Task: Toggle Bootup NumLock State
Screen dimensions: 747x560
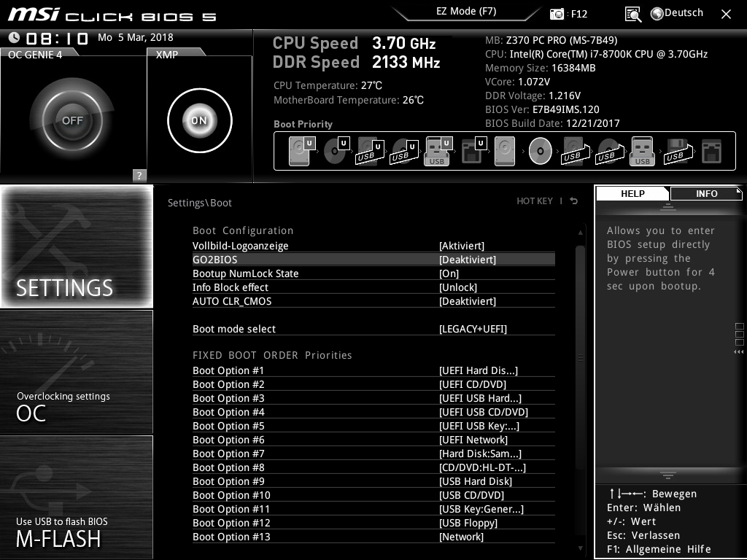Action: coord(373,273)
